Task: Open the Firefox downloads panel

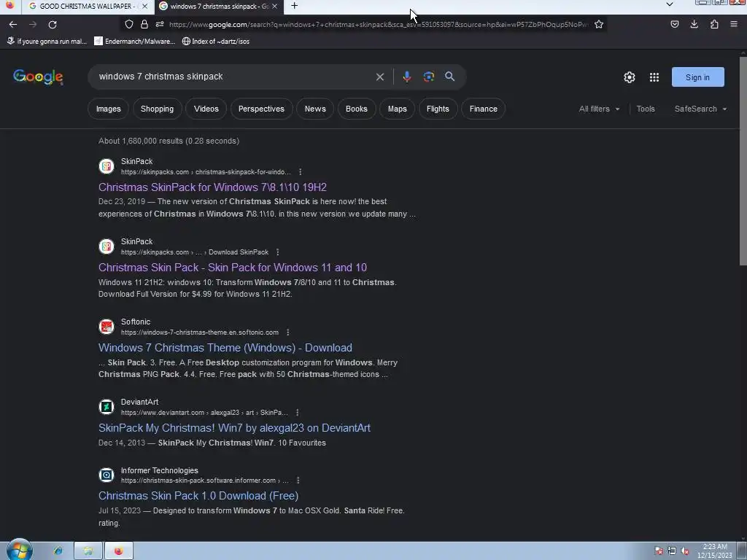Action: (x=694, y=24)
